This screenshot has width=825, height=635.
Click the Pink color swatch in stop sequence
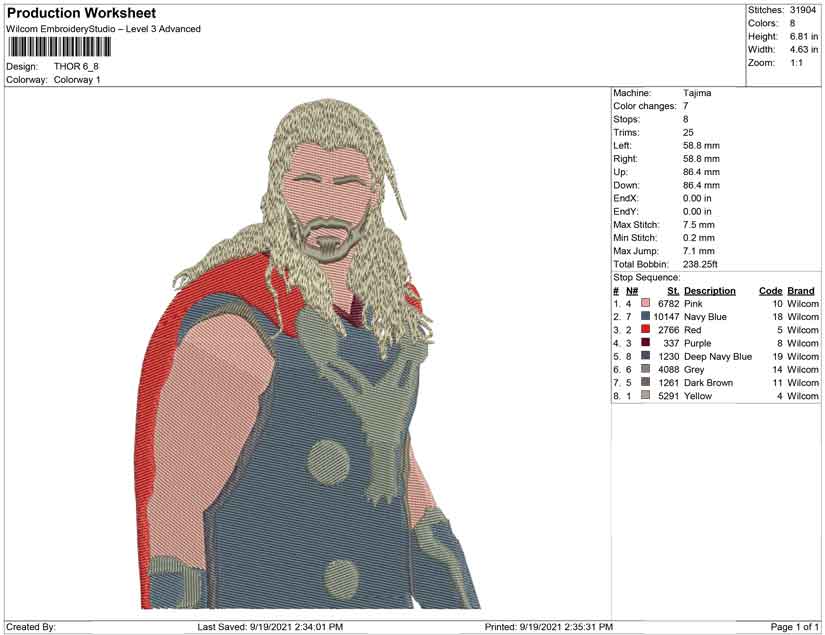point(645,304)
